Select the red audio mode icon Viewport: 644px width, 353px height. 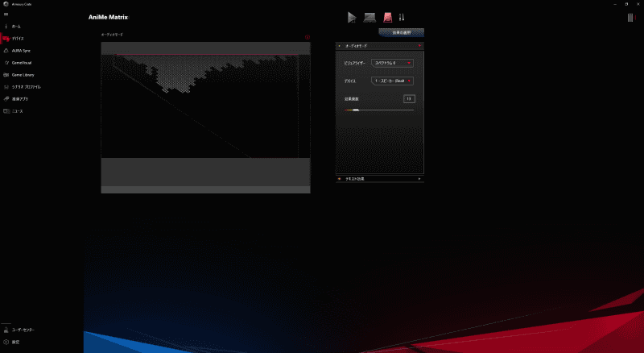388,17
